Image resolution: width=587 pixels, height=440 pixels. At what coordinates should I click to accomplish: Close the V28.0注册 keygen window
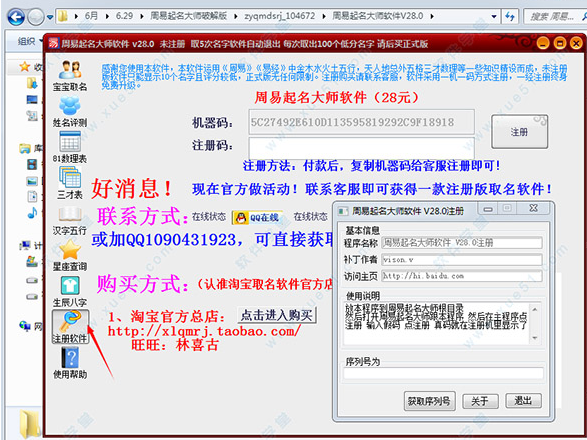[x=534, y=208]
